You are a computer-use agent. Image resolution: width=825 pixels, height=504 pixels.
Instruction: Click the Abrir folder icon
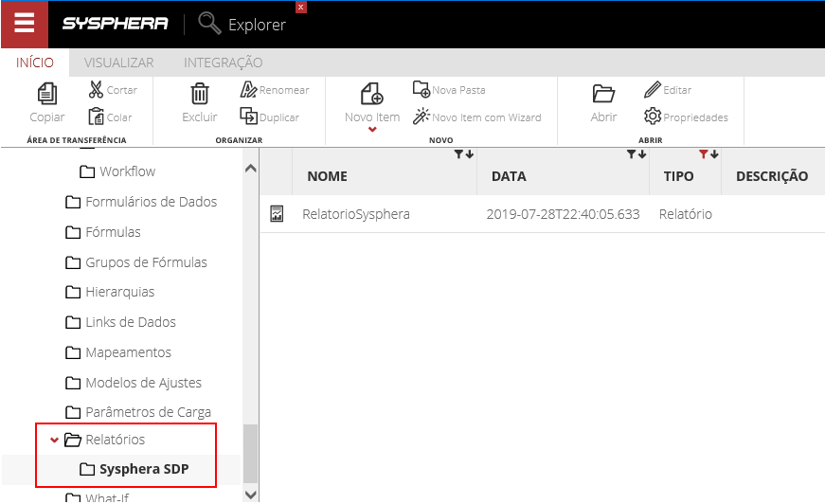[x=603, y=94]
